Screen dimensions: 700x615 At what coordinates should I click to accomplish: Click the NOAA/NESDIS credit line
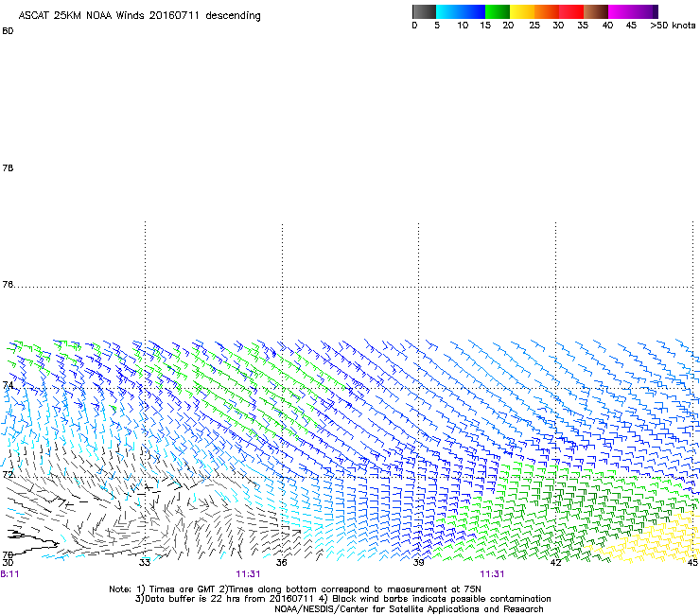409,609
